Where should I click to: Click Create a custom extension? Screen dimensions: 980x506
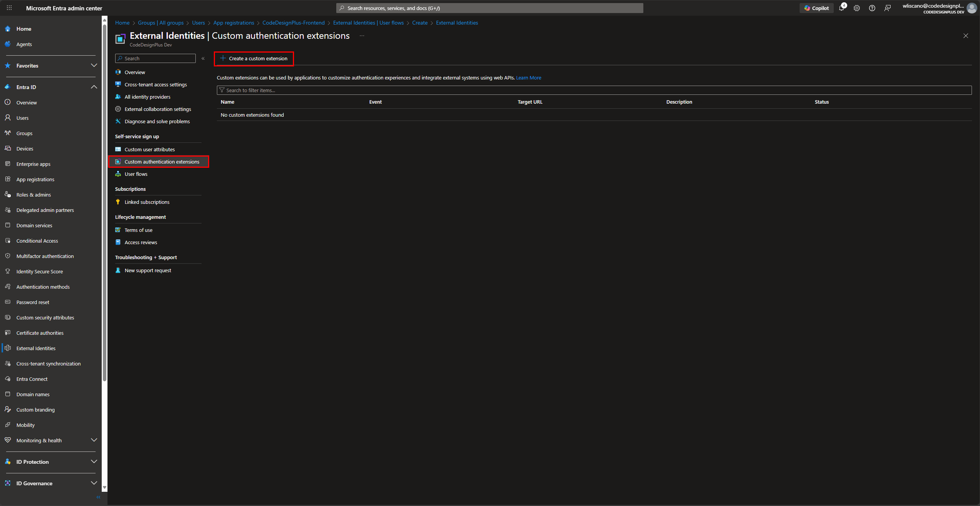[254, 58]
